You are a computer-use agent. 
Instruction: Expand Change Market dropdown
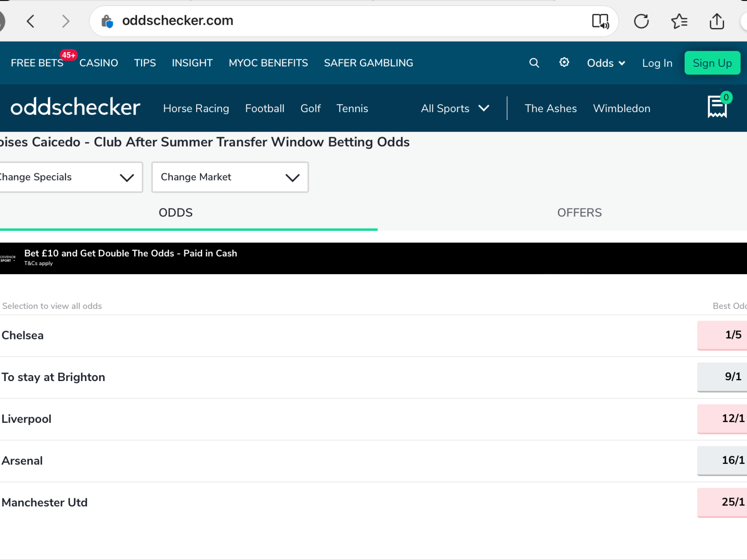230,177
